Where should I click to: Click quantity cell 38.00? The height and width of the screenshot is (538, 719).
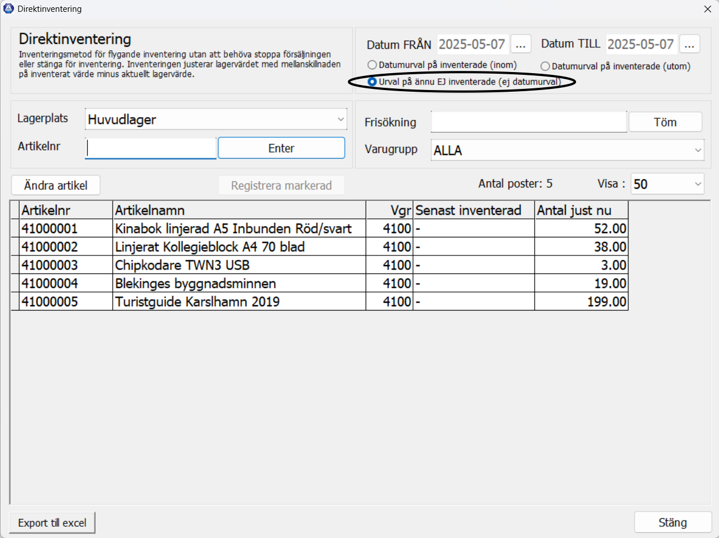(581, 247)
